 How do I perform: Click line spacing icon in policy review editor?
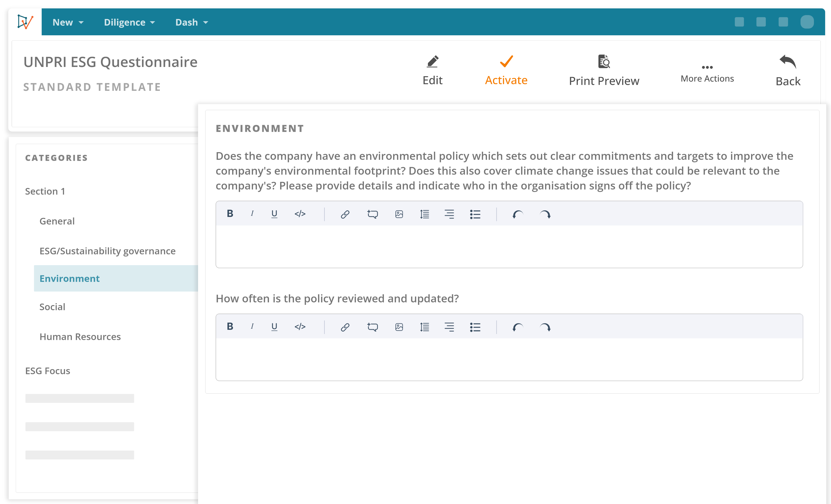click(424, 327)
